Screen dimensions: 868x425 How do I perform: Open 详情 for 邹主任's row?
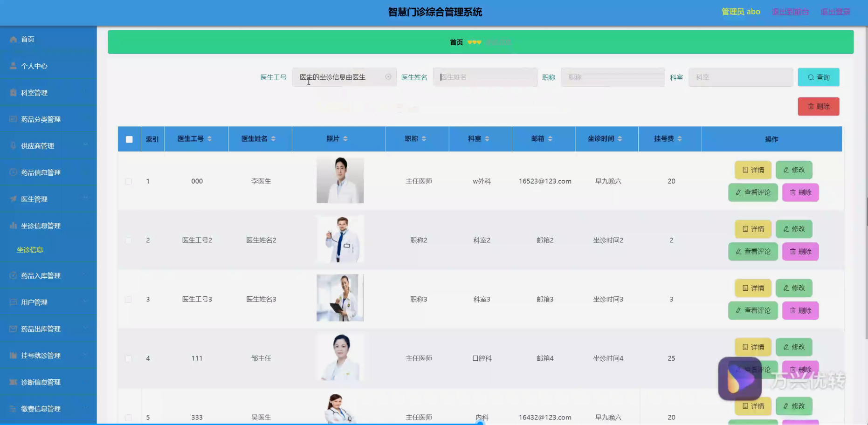coord(753,347)
